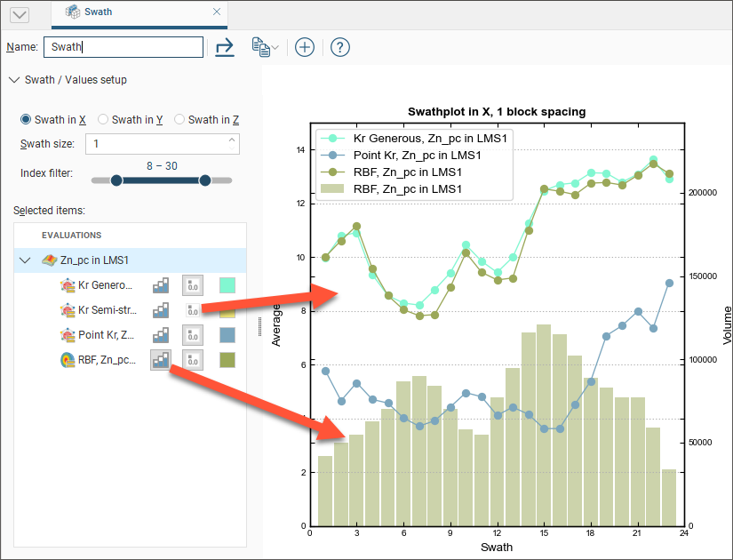The width and height of the screenshot is (733, 560).
Task: Click the right handle of Index filter slider
Action: pyautogui.click(x=205, y=180)
